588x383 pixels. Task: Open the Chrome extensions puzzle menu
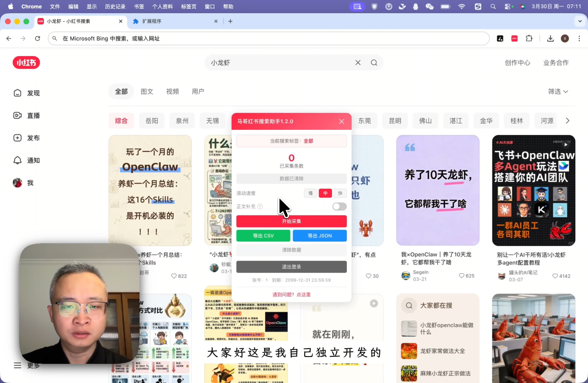[529, 38]
